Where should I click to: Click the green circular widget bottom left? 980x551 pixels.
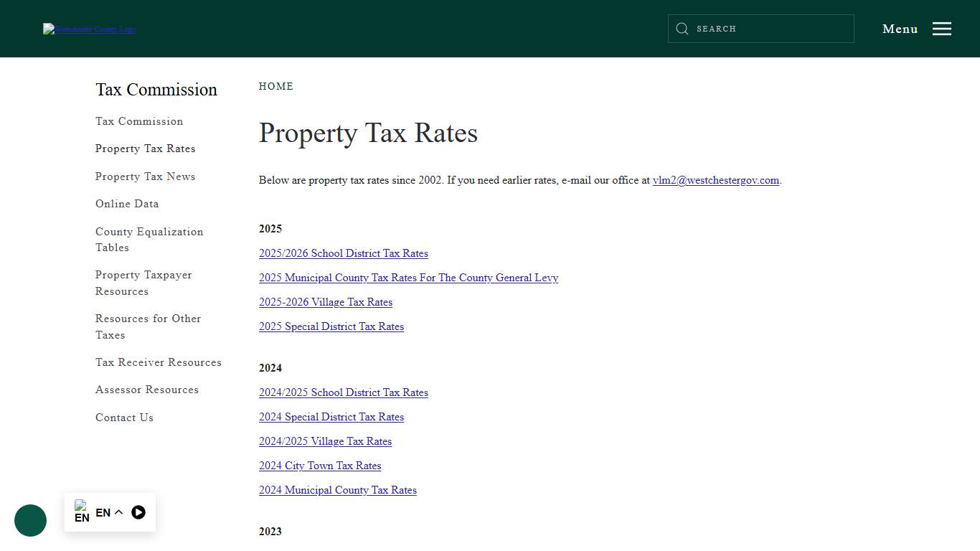[x=30, y=520]
